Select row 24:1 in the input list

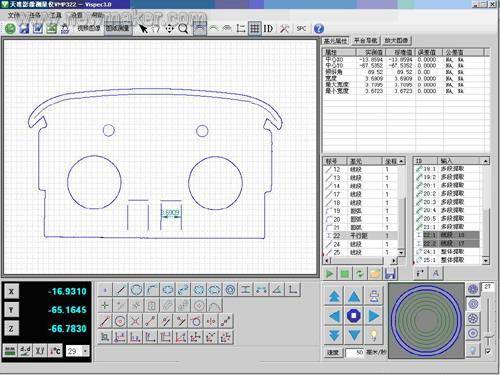click(x=448, y=252)
